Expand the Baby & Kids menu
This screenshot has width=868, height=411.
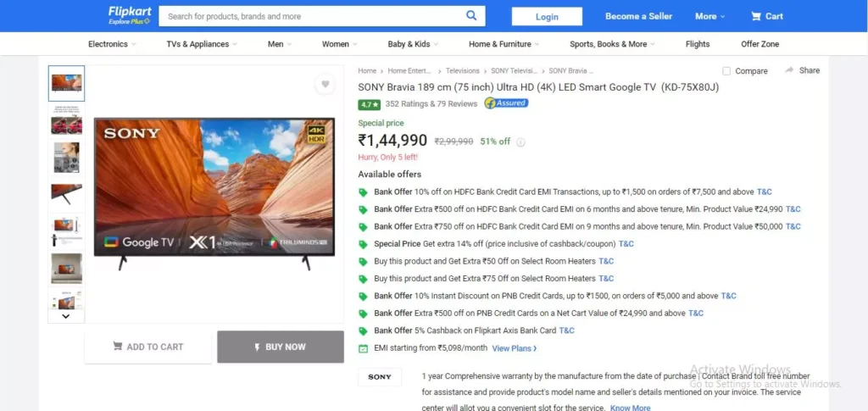pos(413,44)
